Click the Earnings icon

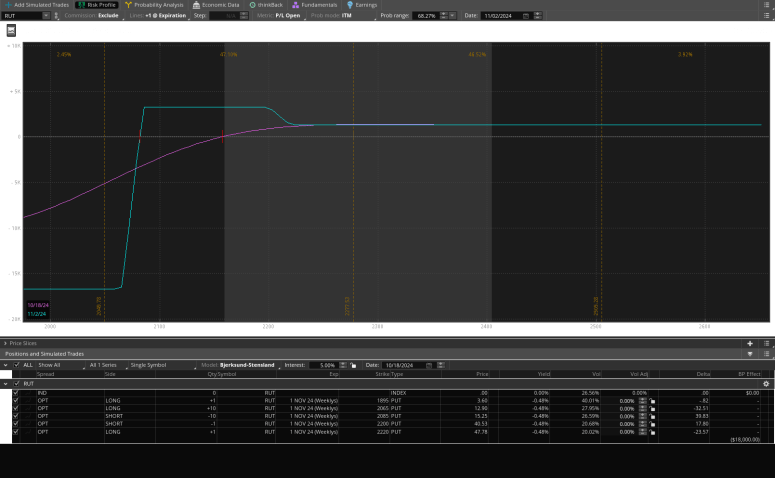click(x=349, y=5)
